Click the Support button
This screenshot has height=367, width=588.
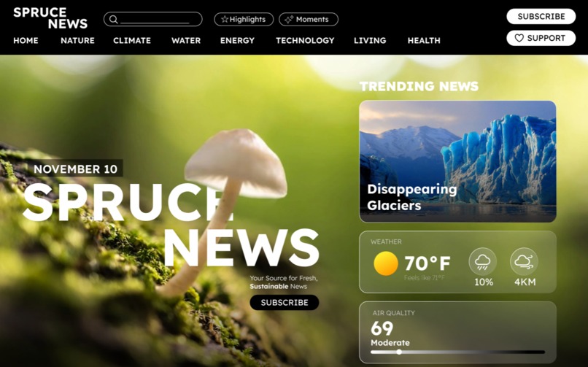541,38
